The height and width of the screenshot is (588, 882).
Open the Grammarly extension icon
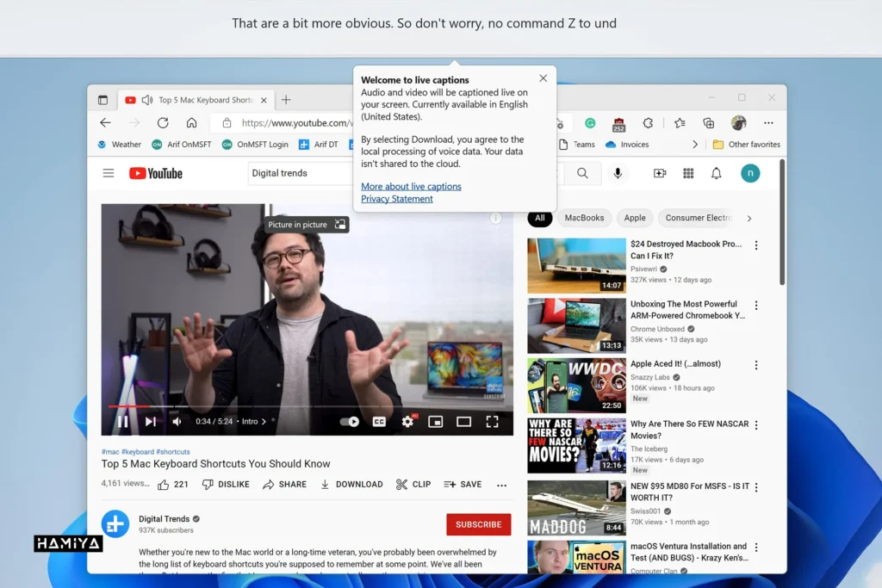[x=590, y=123]
